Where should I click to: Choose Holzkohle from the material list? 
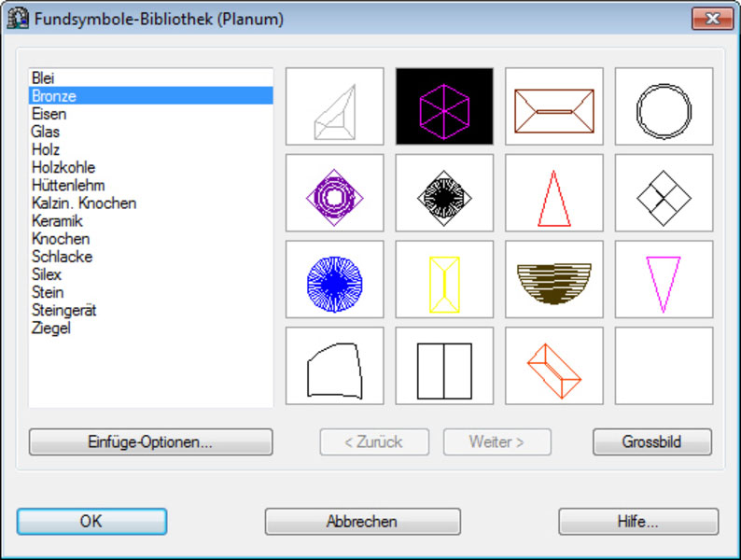pyautogui.click(x=63, y=168)
